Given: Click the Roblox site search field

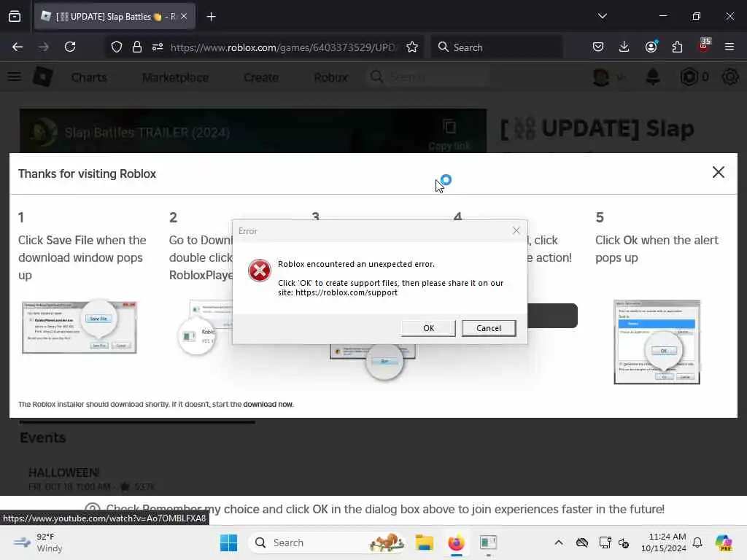Looking at the screenshot, I should pos(427,77).
